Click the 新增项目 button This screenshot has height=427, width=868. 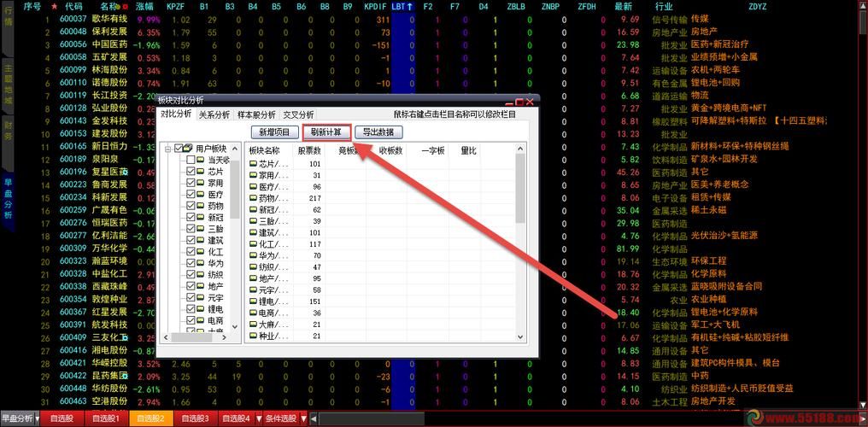275,132
